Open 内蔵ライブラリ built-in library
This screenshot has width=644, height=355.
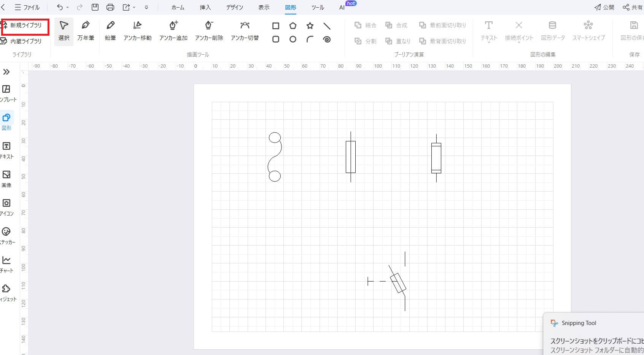pos(22,41)
